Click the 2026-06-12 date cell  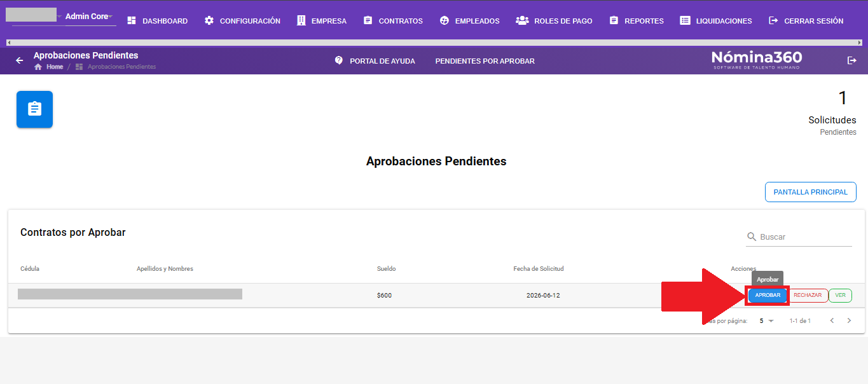point(543,296)
